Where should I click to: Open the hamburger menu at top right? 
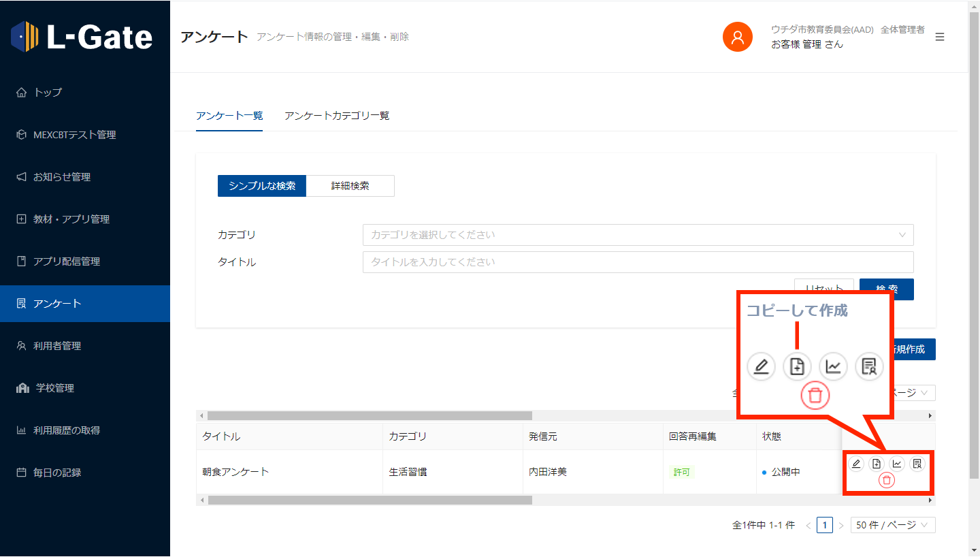[x=940, y=37]
